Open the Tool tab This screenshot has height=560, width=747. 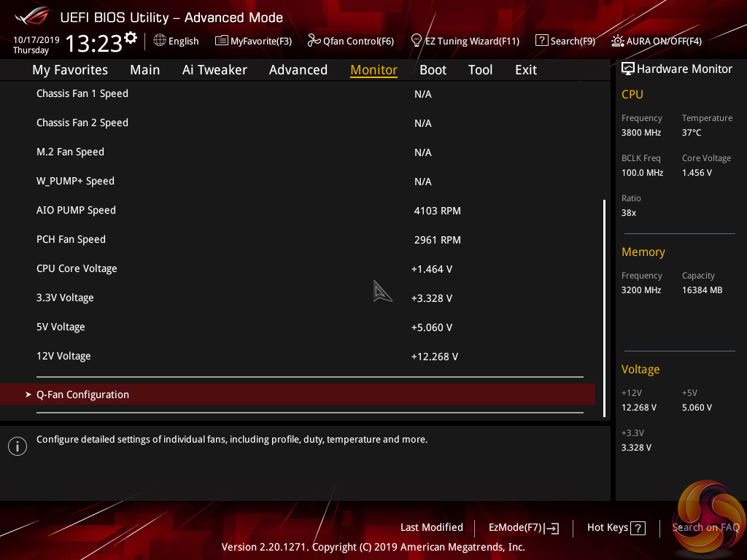pyautogui.click(x=480, y=70)
